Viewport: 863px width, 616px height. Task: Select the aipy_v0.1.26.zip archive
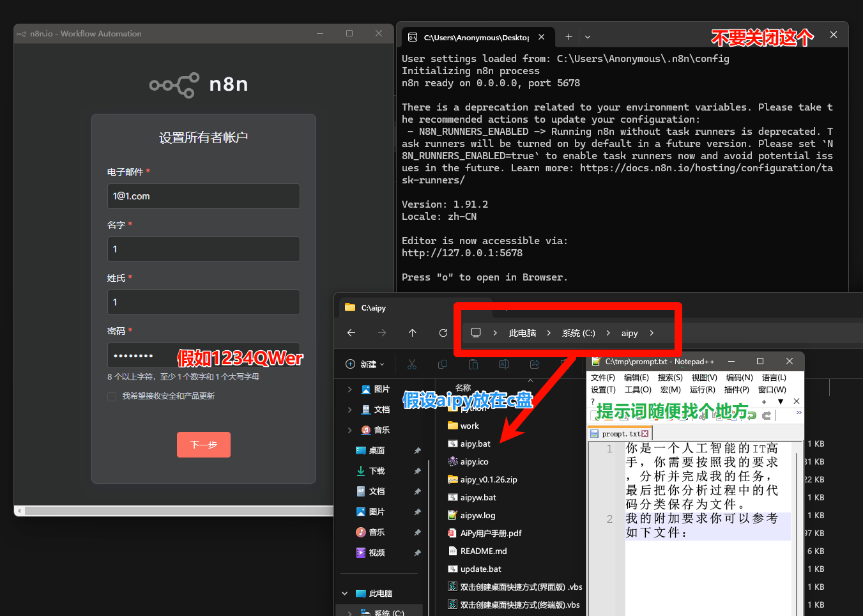489,479
